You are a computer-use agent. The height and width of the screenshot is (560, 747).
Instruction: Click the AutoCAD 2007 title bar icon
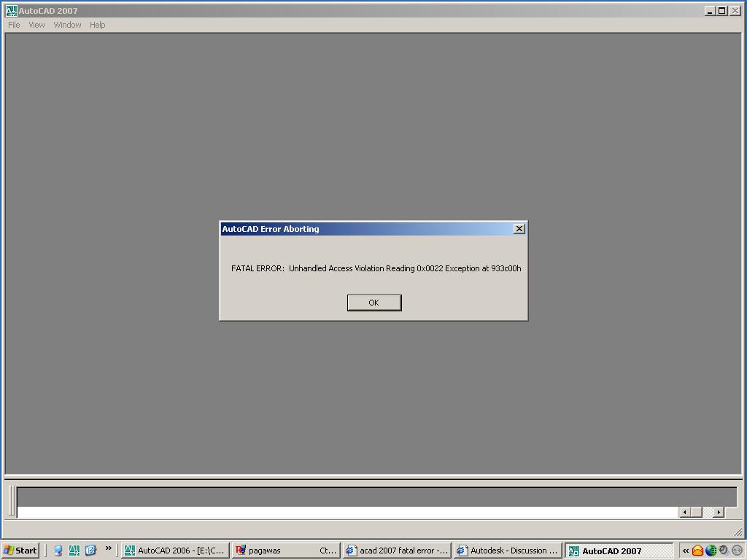(x=11, y=10)
